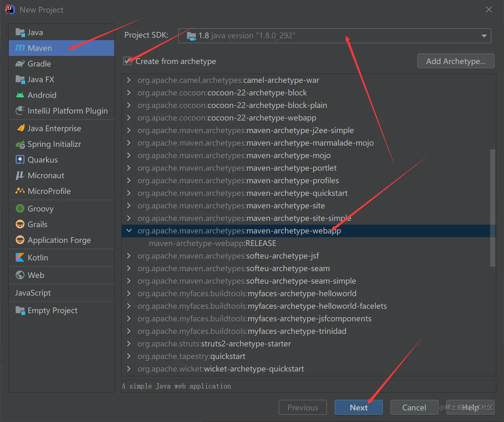Viewport: 504px width, 422px height.
Task: Click 'A simple Java web application' description
Action: click(x=176, y=386)
